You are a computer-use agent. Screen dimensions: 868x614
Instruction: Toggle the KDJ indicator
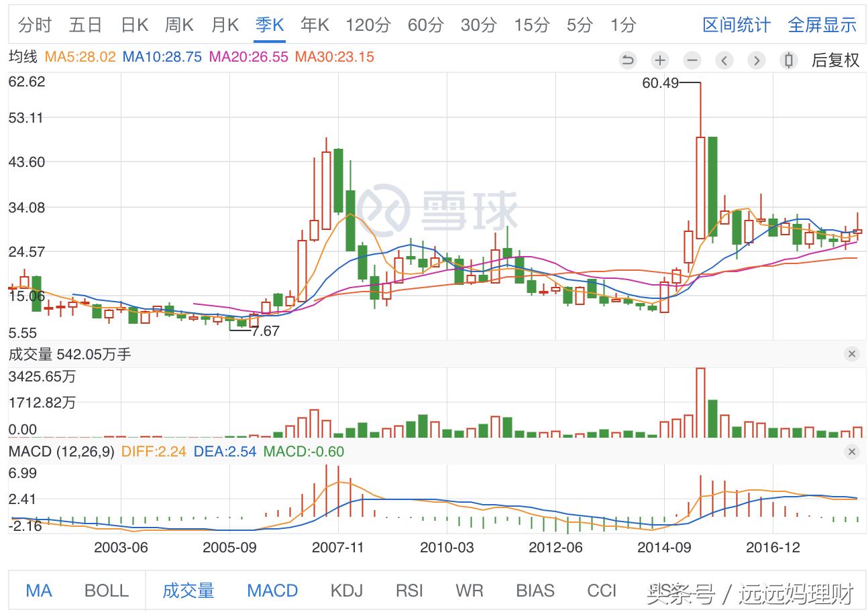[x=347, y=591]
